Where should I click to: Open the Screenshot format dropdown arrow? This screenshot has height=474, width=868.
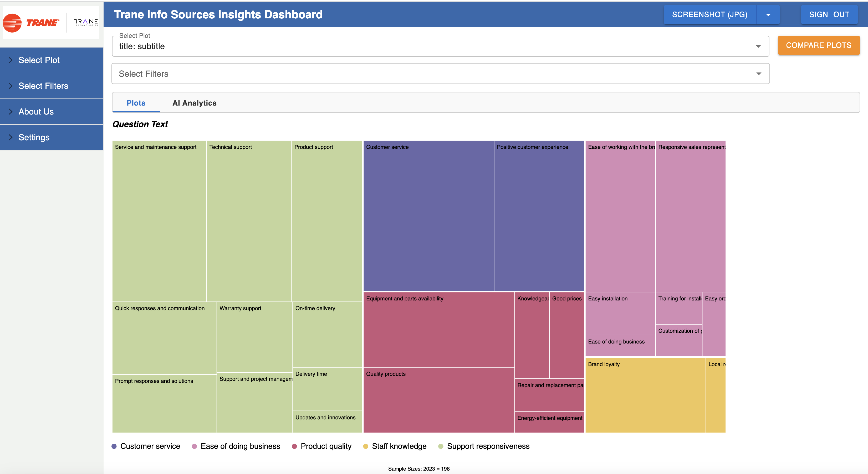pyautogui.click(x=768, y=14)
